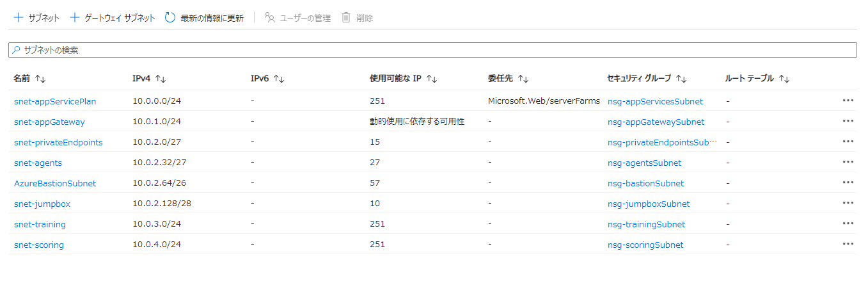Open nsg-bastionSubnet security group
The image size is (868, 283).
pyautogui.click(x=645, y=183)
